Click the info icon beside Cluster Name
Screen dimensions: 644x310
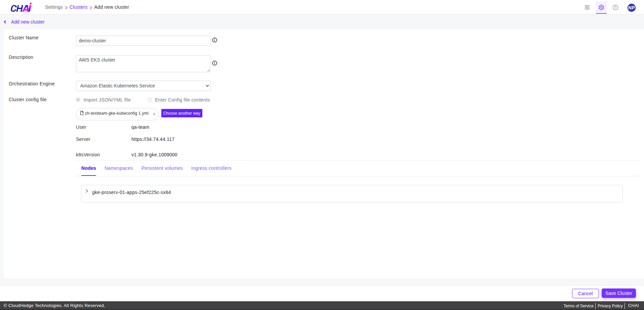(214, 40)
